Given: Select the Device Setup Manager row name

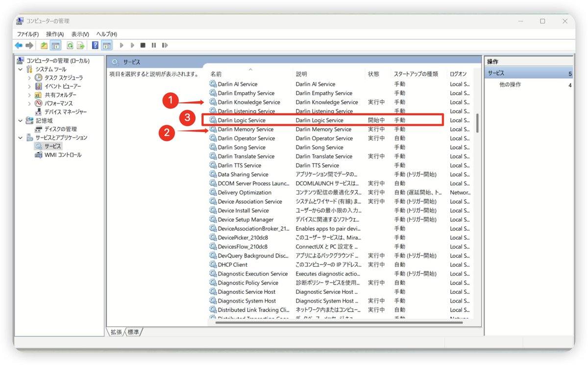Looking at the screenshot, I should [x=245, y=220].
